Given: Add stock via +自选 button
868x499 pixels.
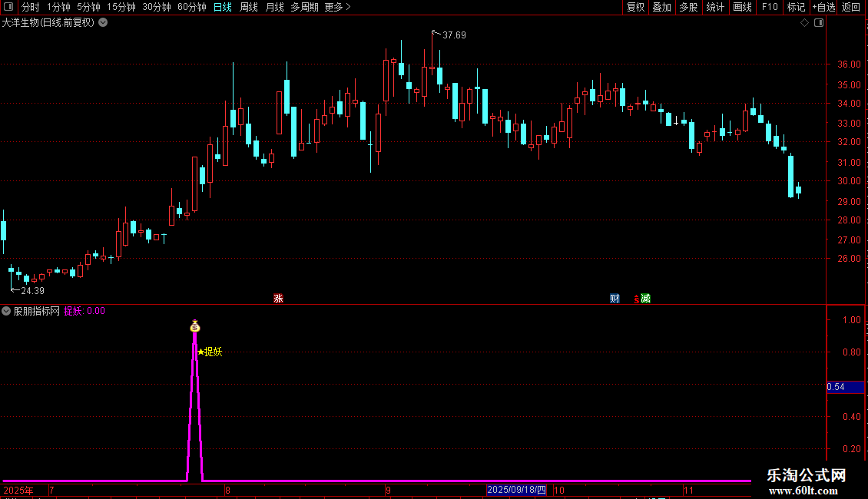Looking at the screenshot, I should click(x=823, y=7).
